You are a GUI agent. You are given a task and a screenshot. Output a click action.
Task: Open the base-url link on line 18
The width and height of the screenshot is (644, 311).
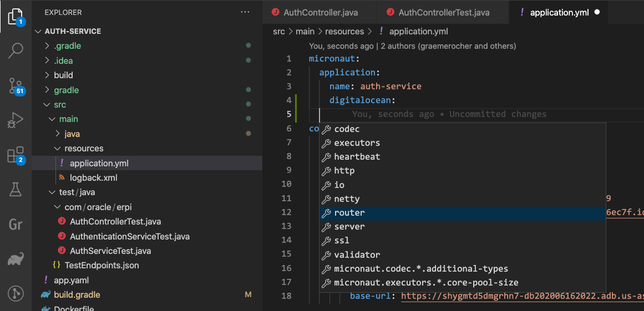521,296
